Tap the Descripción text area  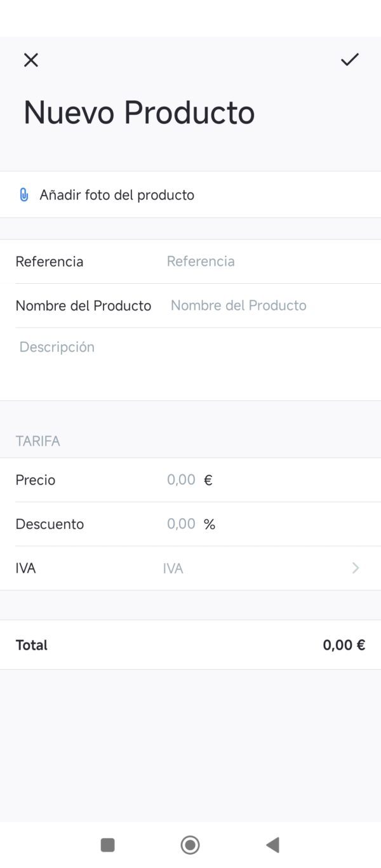pyautogui.click(x=190, y=362)
